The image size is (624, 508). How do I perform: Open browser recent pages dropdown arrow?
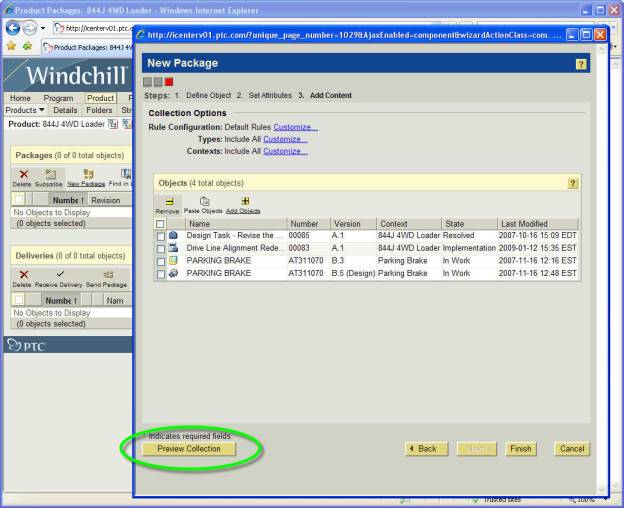click(43, 28)
